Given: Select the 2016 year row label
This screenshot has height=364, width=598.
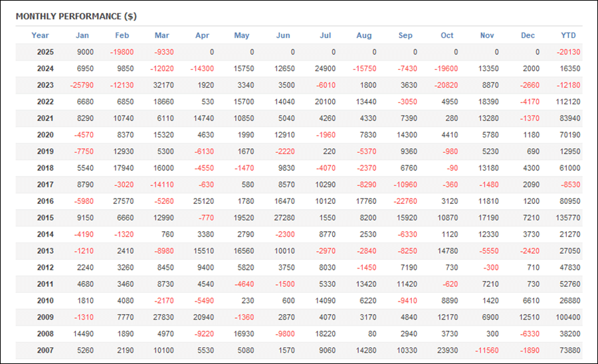Looking at the screenshot, I should (x=45, y=201).
